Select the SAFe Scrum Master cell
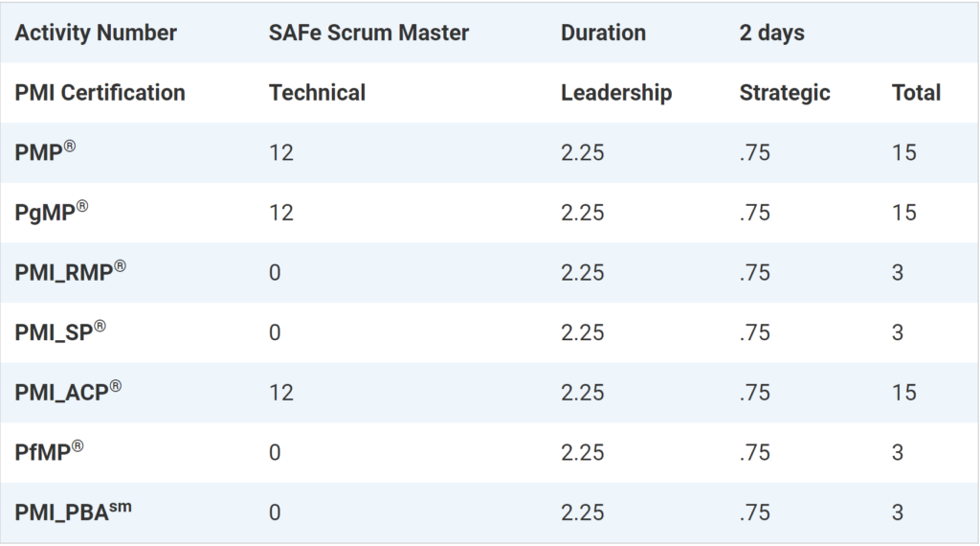Screen dimensions: 980x546 (x=368, y=33)
